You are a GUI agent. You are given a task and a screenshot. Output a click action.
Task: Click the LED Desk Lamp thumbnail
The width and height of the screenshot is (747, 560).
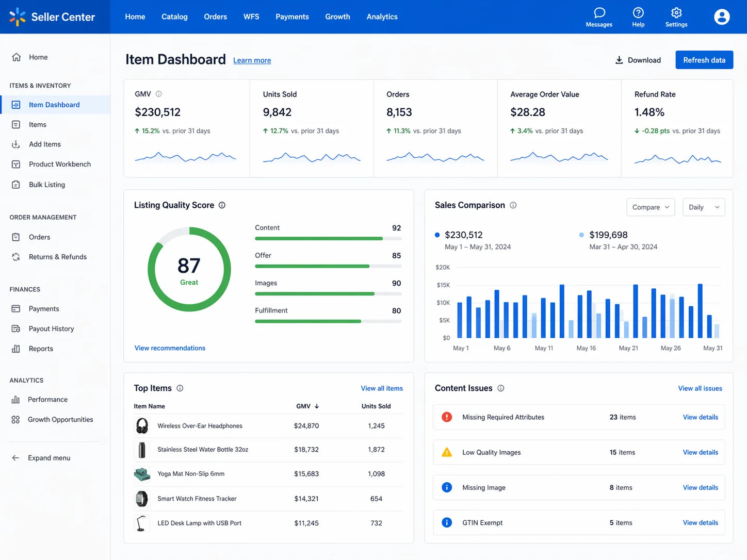(141, 523)
